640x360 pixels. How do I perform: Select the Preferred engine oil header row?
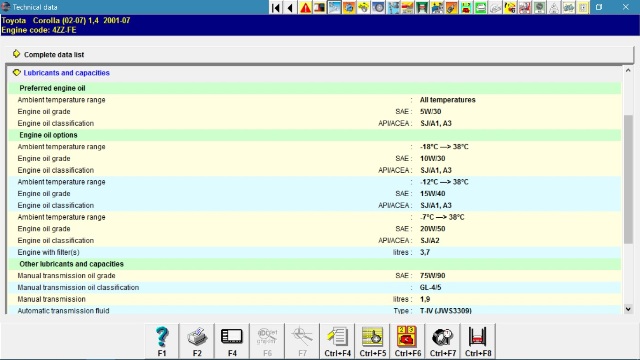[314, 88]
